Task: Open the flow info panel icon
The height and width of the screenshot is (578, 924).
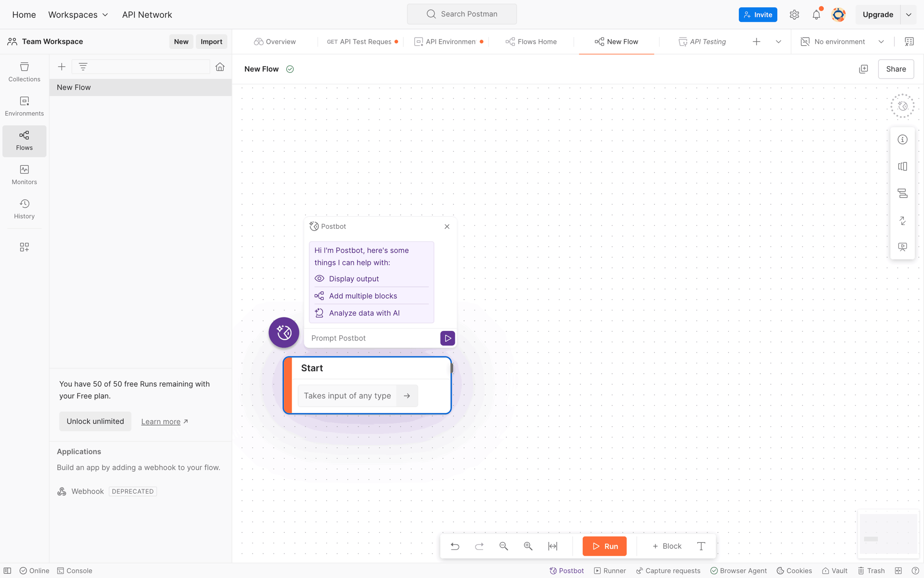Action: [902, 140]
